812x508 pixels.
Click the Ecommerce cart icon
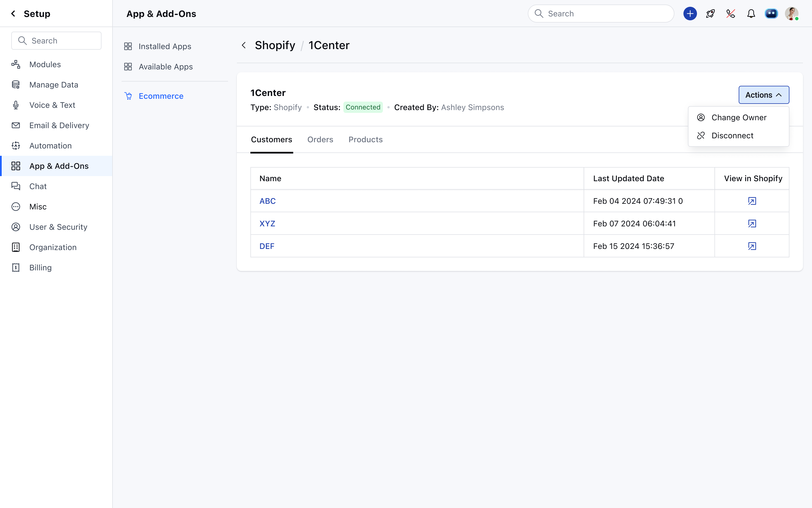click(128, 96)
